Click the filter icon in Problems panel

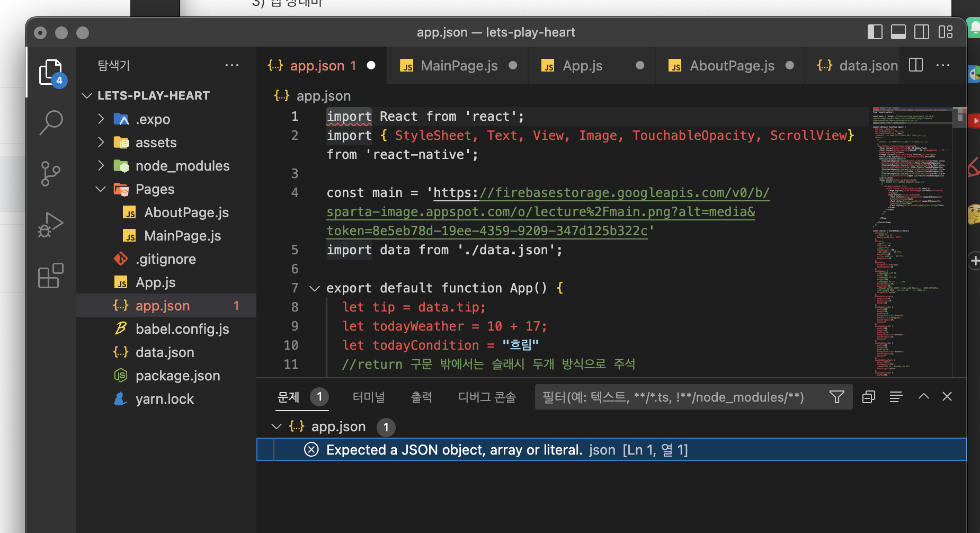[837, 397]
